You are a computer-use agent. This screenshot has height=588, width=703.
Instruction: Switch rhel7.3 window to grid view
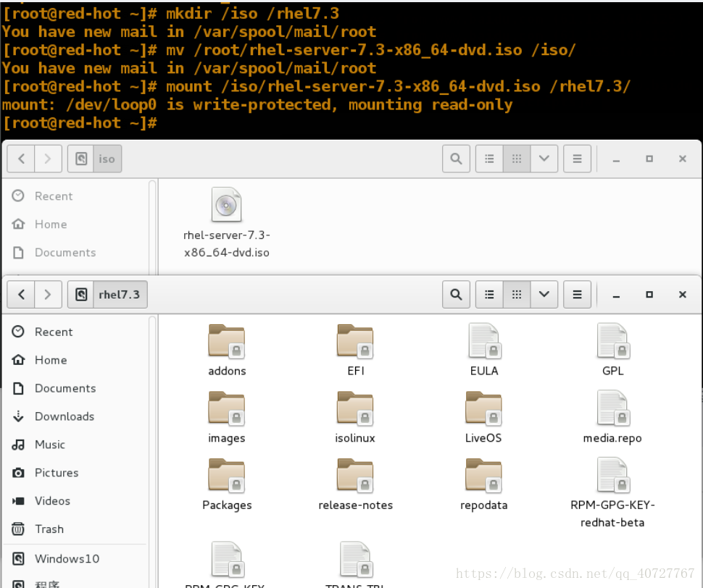(517, 294)
